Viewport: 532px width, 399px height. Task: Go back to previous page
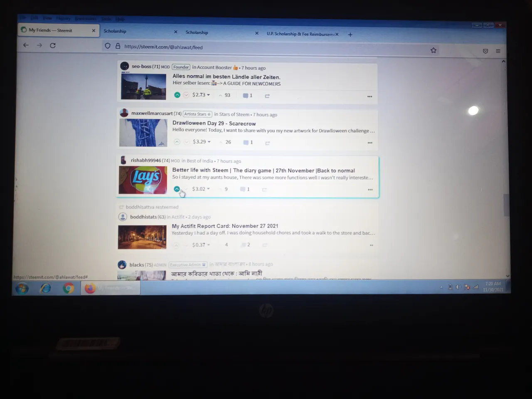(26, 45)
